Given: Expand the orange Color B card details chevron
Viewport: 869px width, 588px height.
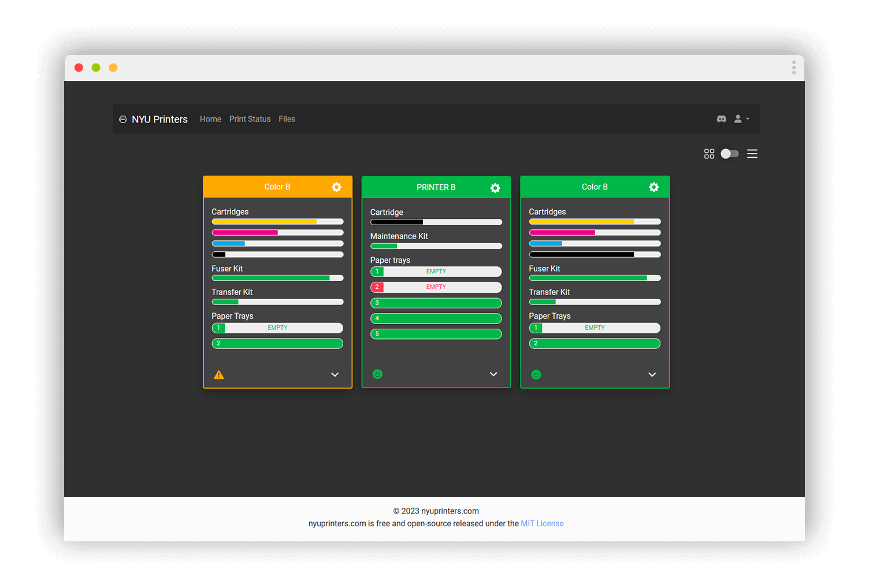Looking at the screenshot, I should [335, 375].
